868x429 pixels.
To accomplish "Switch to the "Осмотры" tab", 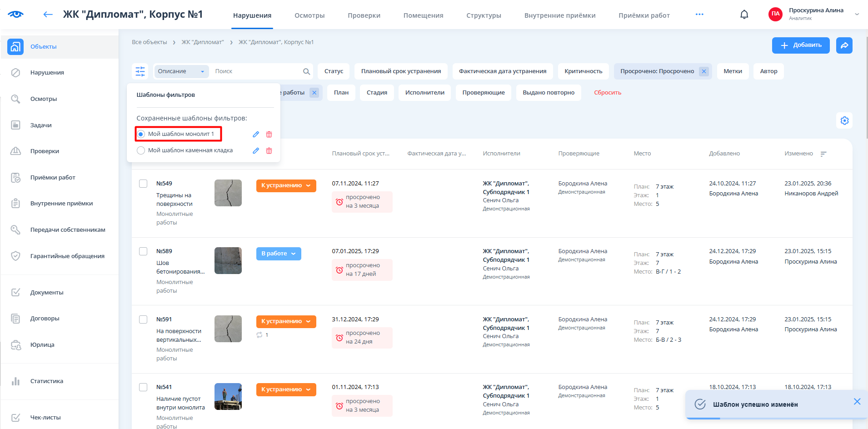I will tap(309, 15).
